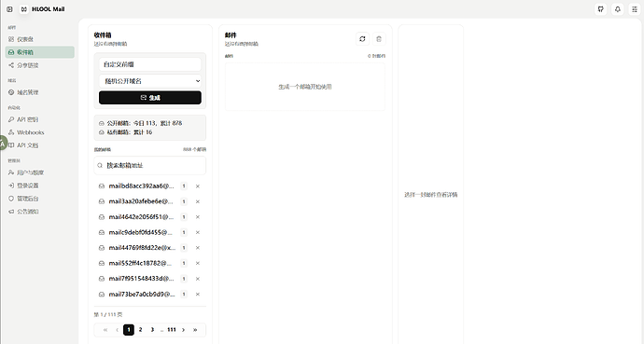Delete mailbox mail4642e2056f51 with its × icon
This screenshot has height=344, width=644.
click(198, 217)
